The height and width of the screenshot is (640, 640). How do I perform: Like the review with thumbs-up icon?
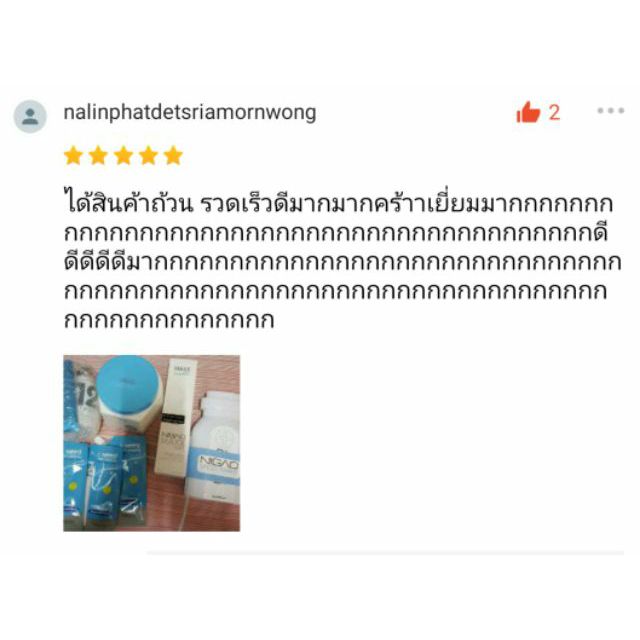point(528,112)
